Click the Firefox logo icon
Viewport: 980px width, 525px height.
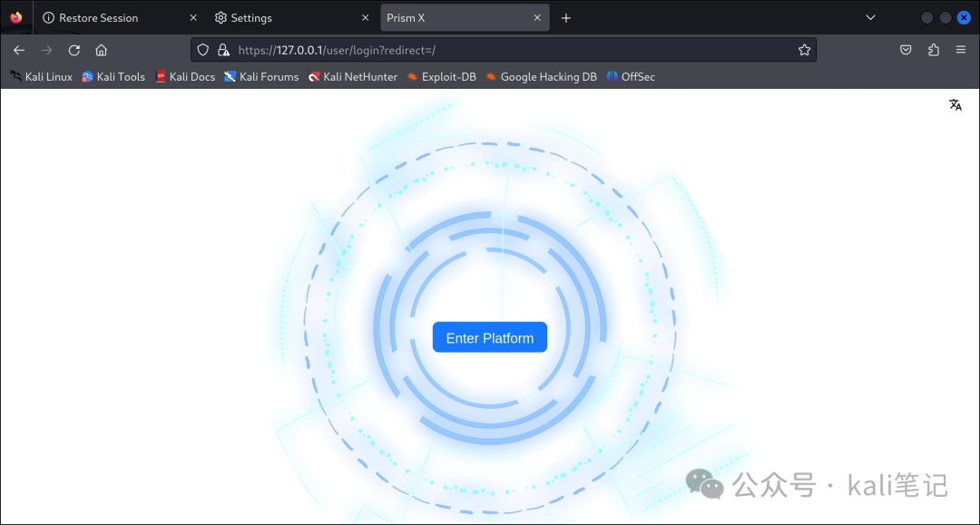16,17
